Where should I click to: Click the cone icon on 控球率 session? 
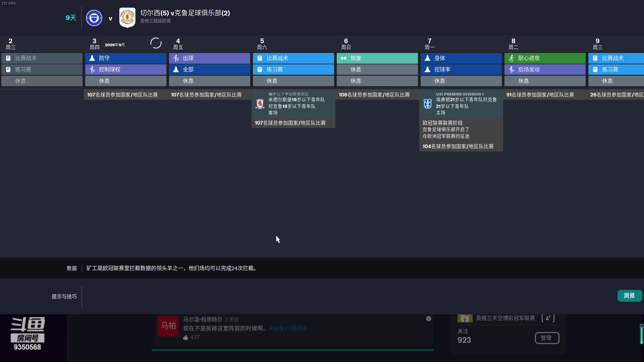(427, 69)
